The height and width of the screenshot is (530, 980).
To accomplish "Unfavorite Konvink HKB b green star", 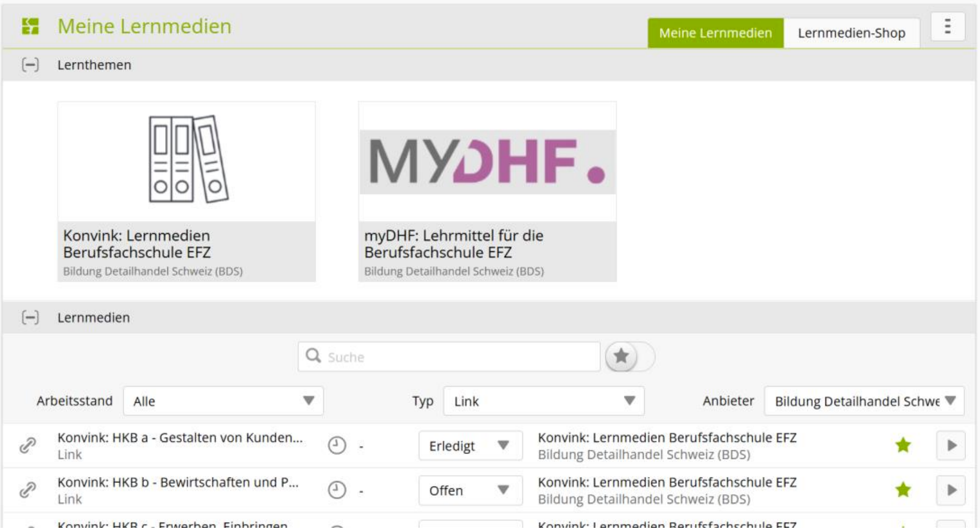I will [903, 489].
